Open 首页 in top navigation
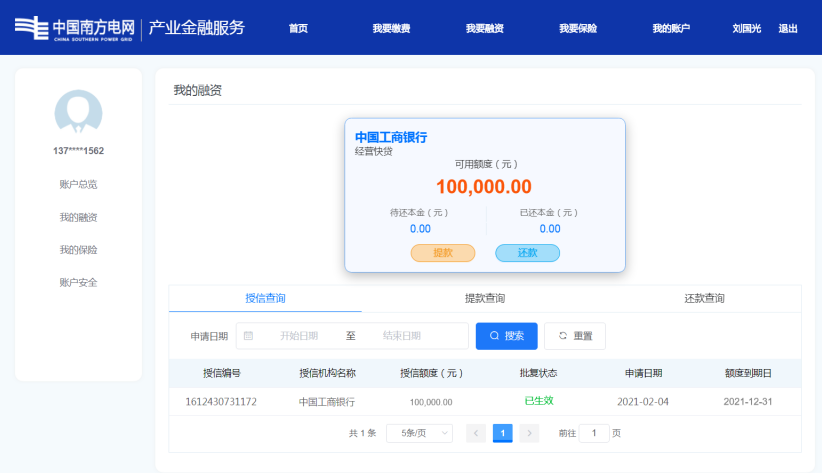823x473 pixels. click(x=298, y=28)
